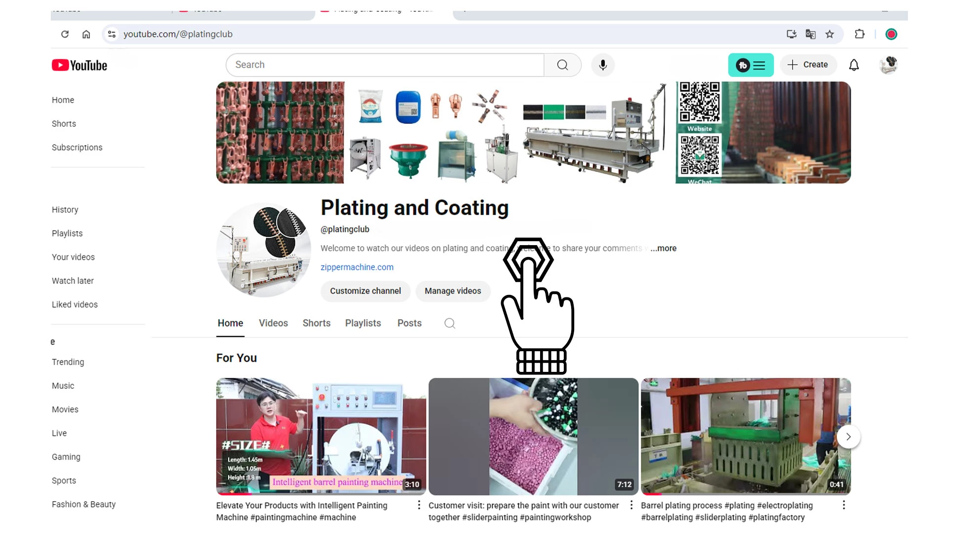Open browser extensions puzzle icon

pos(860,34)
